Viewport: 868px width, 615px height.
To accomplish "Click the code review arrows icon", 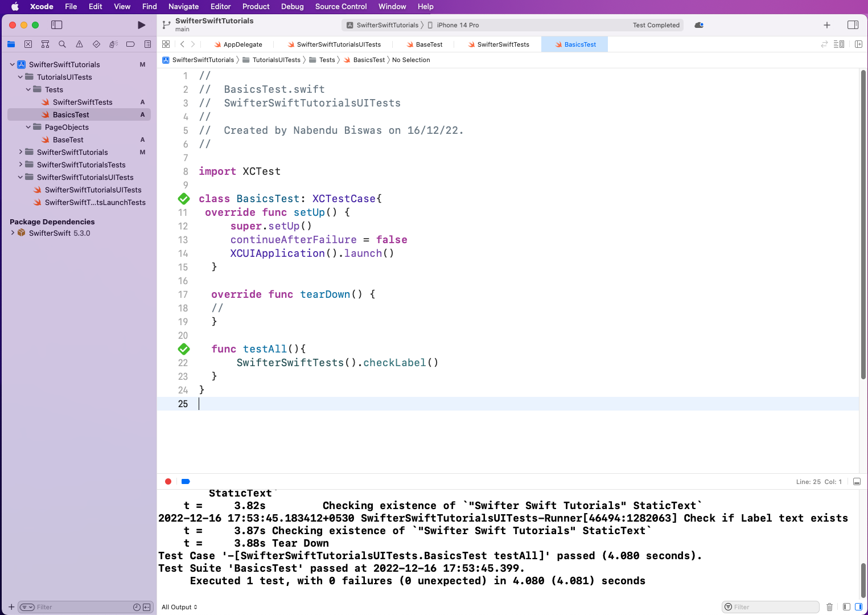I will tap(824, 44).
